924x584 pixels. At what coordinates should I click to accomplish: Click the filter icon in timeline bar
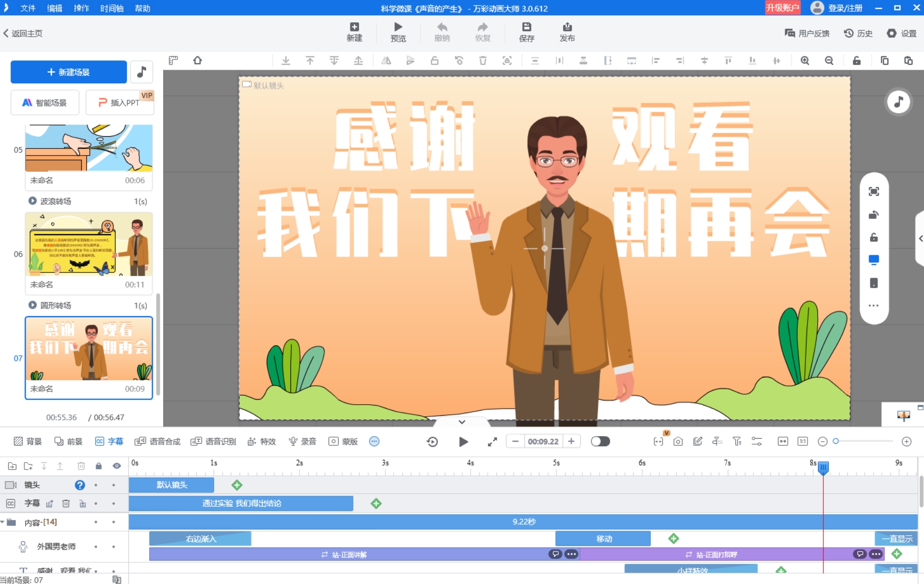[737, 441]
